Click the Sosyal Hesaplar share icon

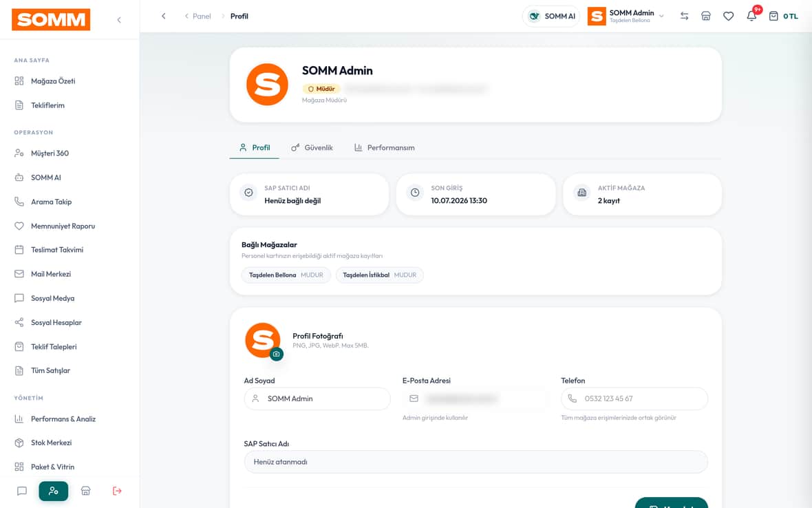19,322
